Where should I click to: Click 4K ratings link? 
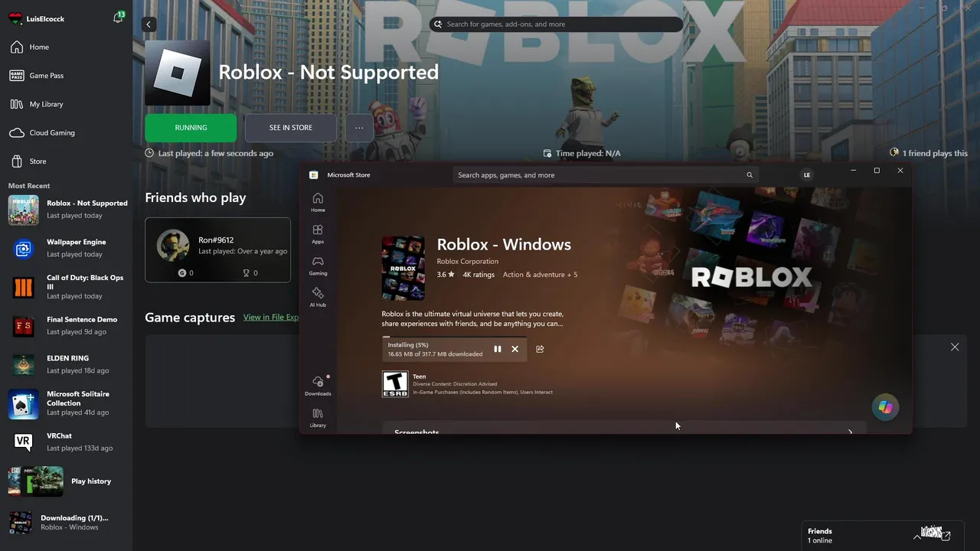479,275
